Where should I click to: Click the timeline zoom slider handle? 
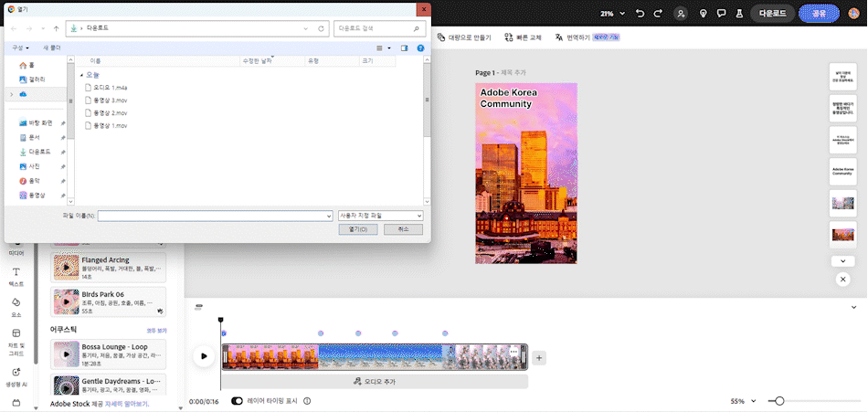tap(779, 401)
